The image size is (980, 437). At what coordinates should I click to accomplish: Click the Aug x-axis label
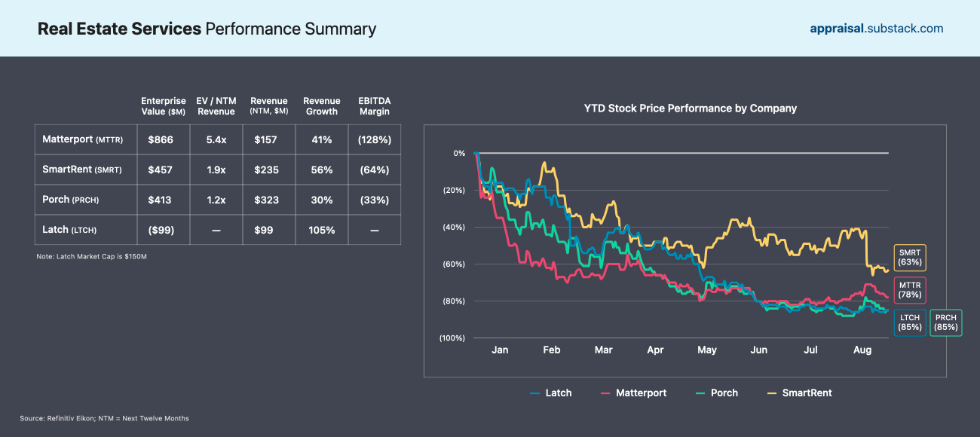(862, 350)
